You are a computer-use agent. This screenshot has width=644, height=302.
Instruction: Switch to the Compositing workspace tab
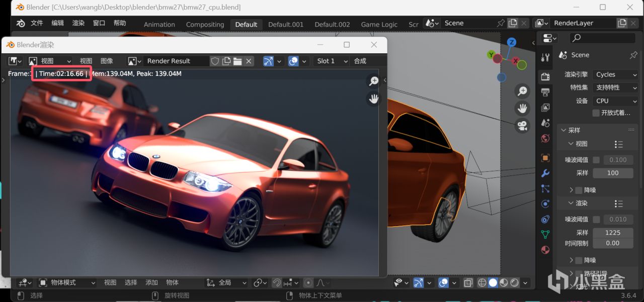(x=205, y=25)
